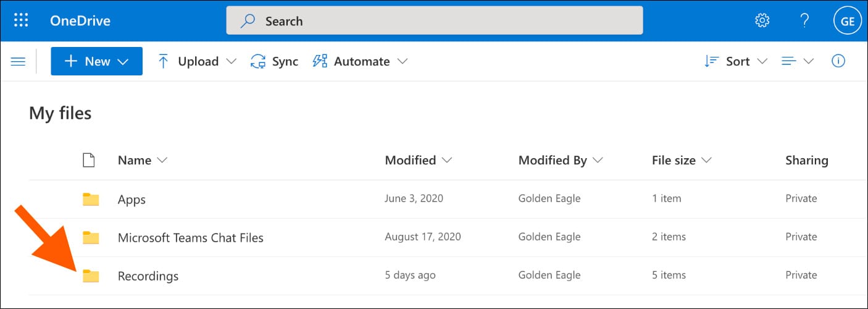Click the Help question mark icon
The height and width of the screenshot is (309, 868).
804,20
